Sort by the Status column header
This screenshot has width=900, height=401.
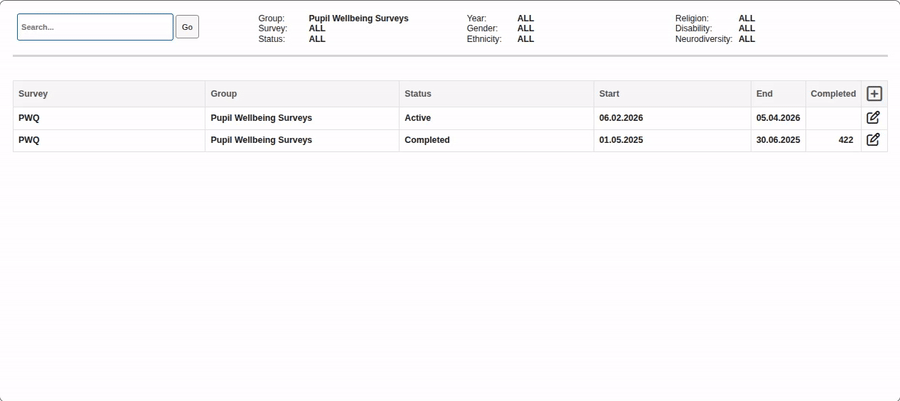point(418,94)
